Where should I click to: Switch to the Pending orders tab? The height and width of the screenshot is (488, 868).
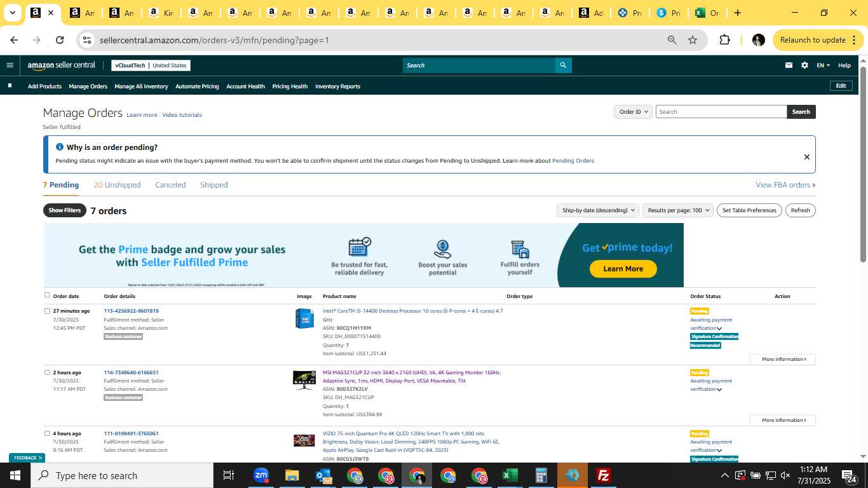click(61, 185)
